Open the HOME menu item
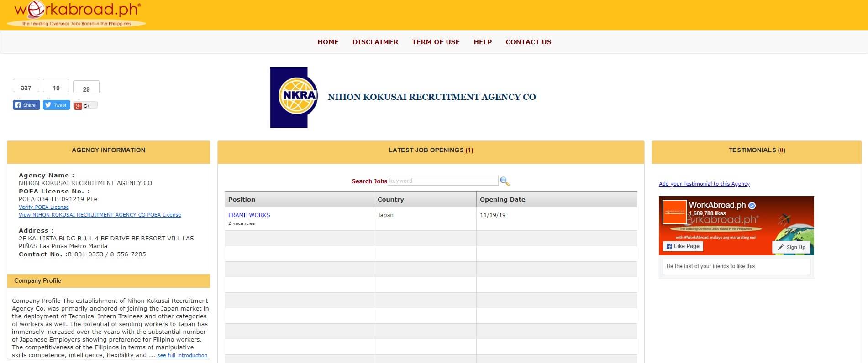 click(328, 42)
